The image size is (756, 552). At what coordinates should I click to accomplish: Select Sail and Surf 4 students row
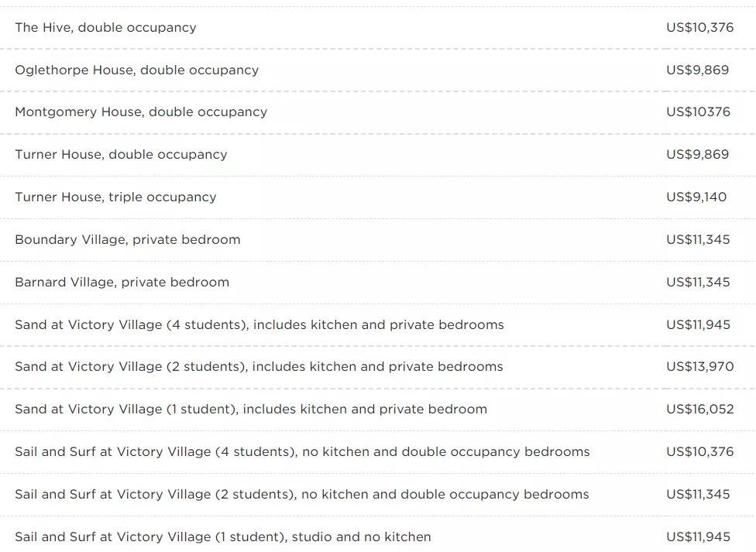tap(377, 451)
